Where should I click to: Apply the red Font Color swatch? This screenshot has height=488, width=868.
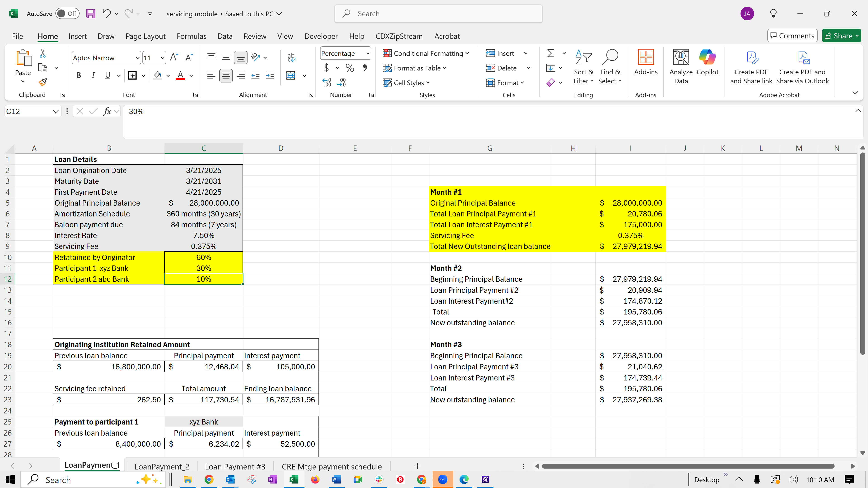(x=180, y=75)
